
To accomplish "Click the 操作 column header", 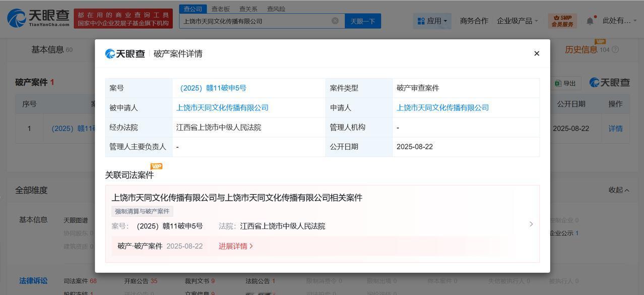I will [615, 104].
